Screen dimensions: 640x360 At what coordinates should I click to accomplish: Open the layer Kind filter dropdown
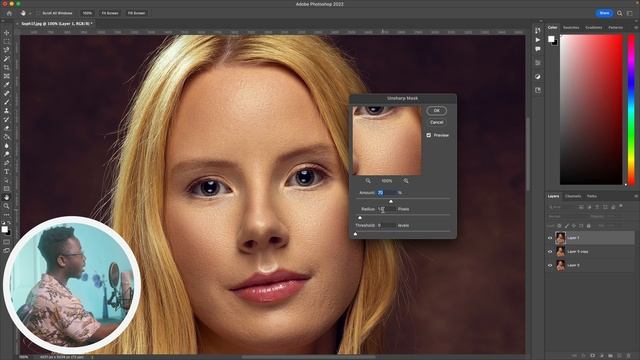tap(562, 207)
